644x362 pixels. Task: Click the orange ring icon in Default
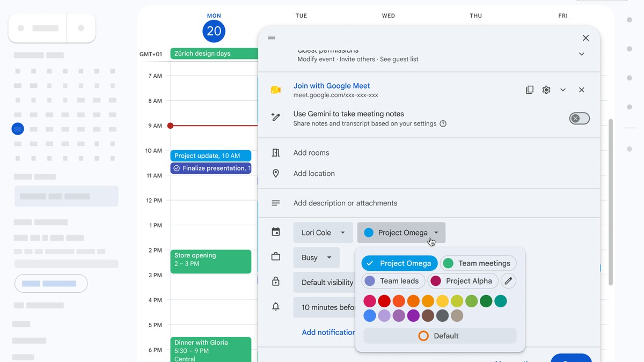click(423, 336)
